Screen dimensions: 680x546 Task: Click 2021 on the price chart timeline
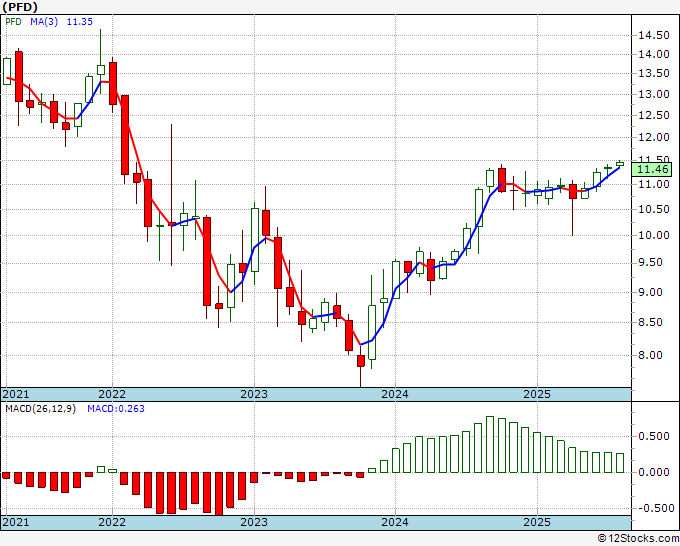point(16,394)
